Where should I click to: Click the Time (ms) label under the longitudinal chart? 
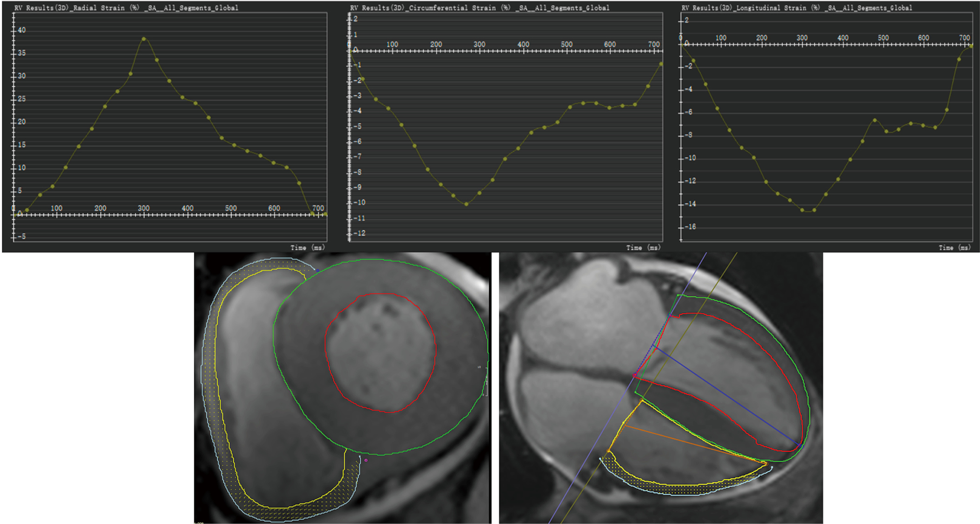tap(955, 247)
